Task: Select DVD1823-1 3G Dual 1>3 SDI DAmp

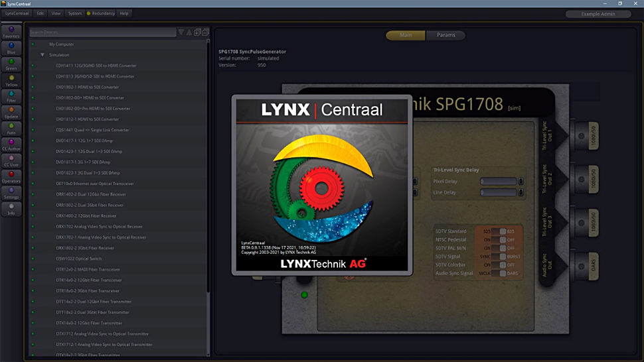Action: click(x=88, y=173)
